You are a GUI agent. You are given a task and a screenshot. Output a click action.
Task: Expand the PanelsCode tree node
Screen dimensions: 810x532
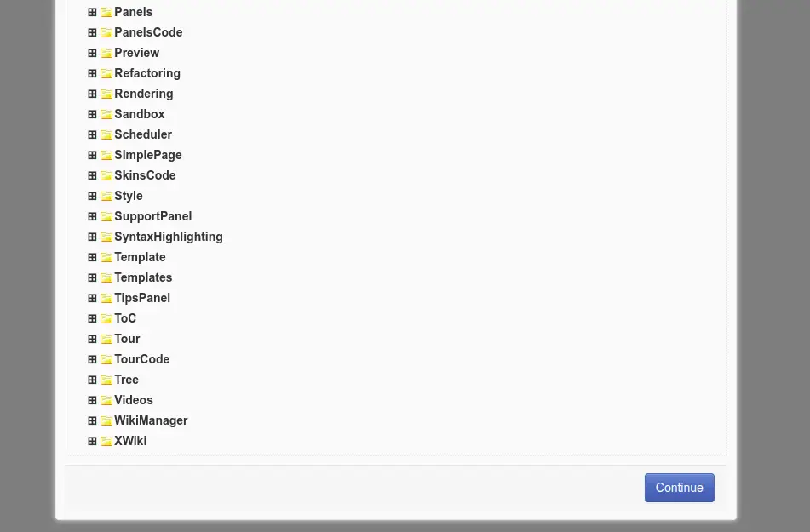(x=92, y=32)
